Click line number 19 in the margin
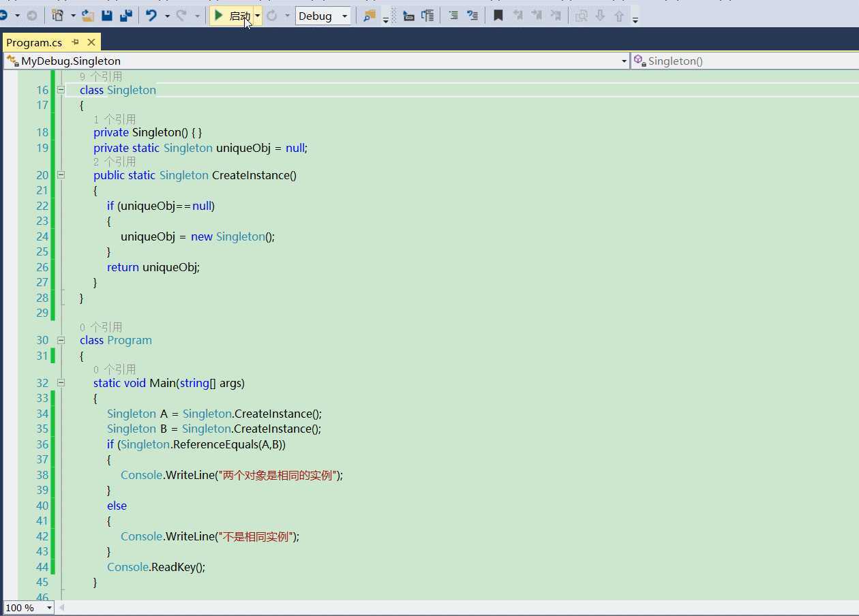859x616 pixels. 42,148
